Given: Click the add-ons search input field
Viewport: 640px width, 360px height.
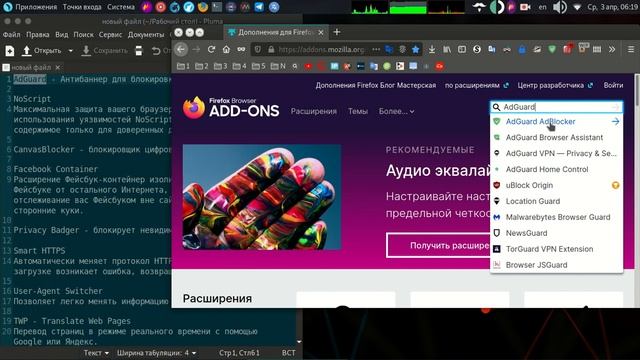Looking at the screenshot, I should 556,107.
